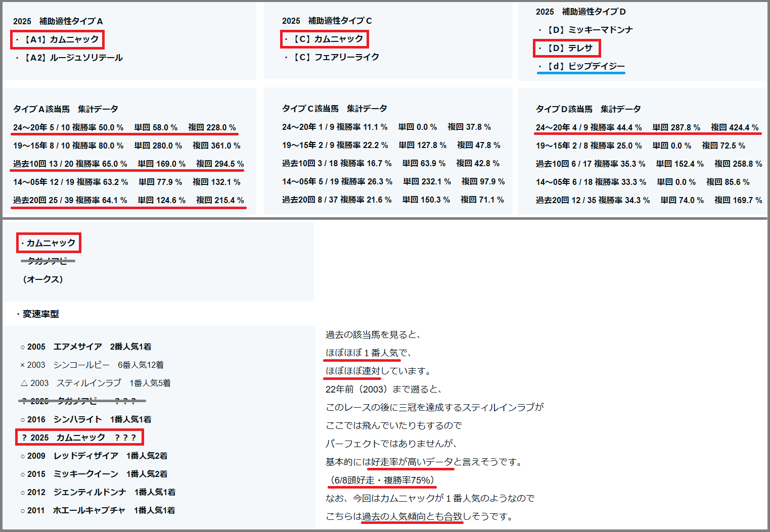Select the 2016 シンハライト list entry

tap(86, 419)
